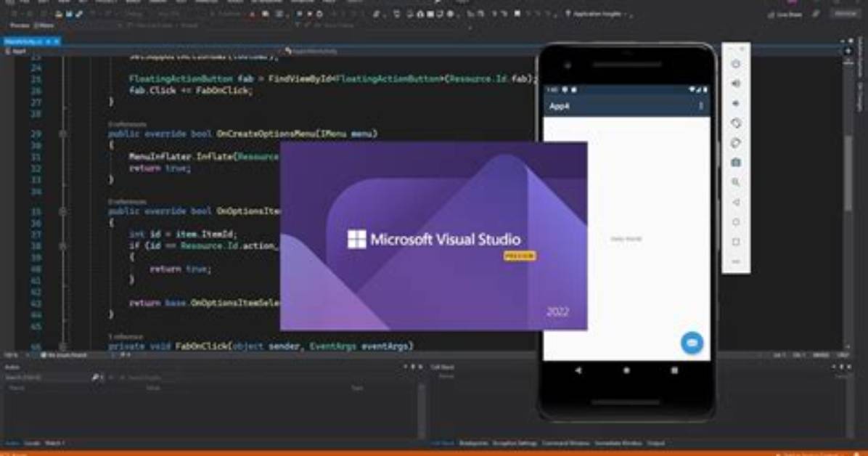Close the MainActivity.cs tab

coord(57,41)
